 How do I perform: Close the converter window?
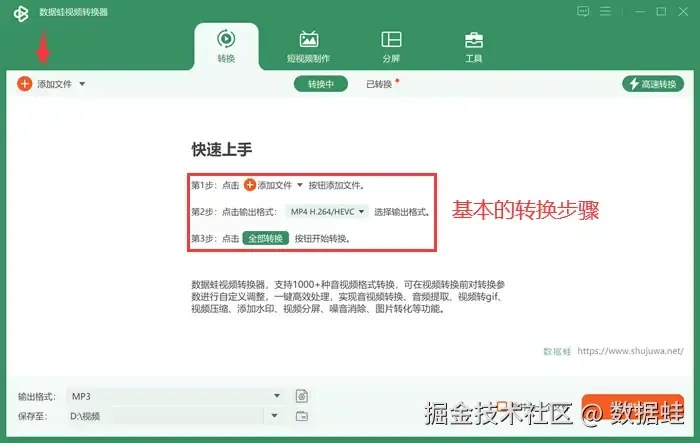[683, 12]
